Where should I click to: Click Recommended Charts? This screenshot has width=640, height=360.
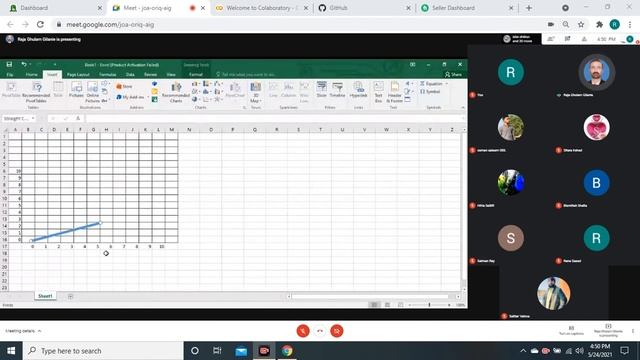176,92
